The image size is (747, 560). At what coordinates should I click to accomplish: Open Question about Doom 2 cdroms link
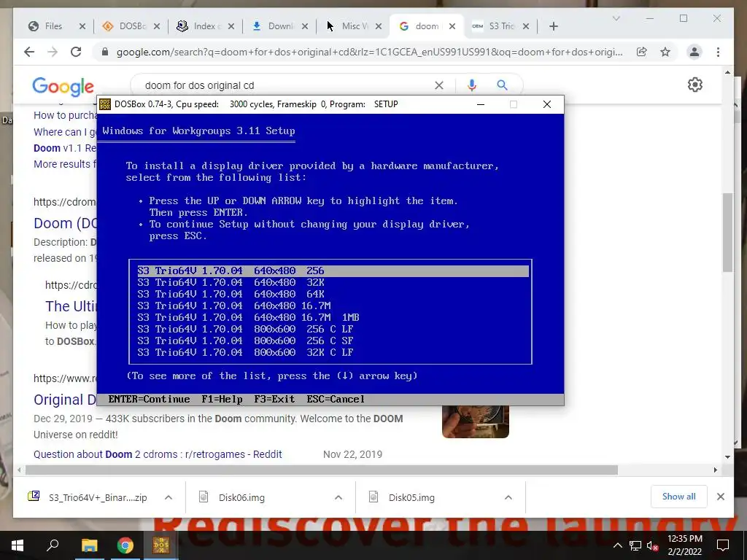tap(158, 454)
